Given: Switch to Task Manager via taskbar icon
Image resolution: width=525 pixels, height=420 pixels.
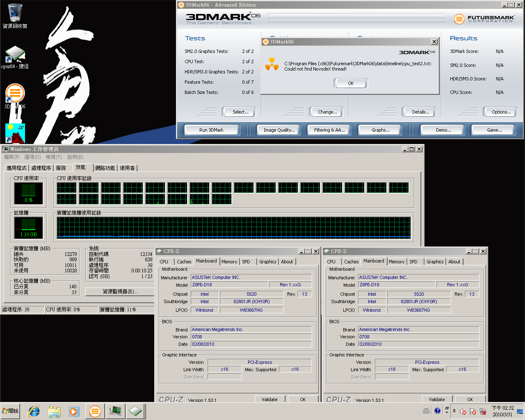Looking at the screenshot, I should [x=115, y=411].
